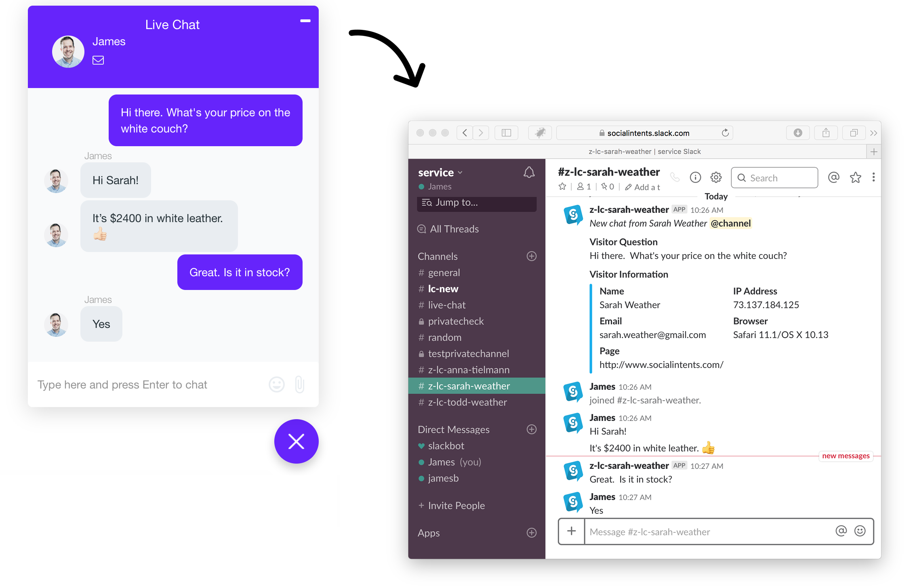Click the attachment icon in live chat
915x588 pixels.
(299, 385)
